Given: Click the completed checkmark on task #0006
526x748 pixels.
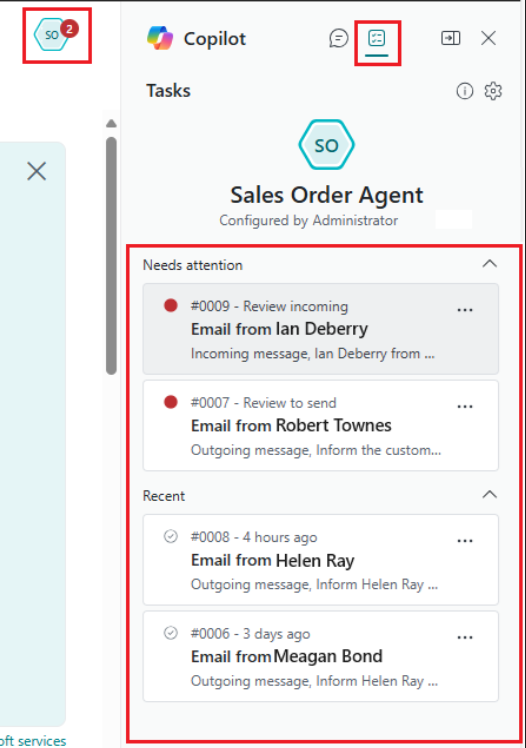Looking at the screenshot, I should tap(171, 633).
